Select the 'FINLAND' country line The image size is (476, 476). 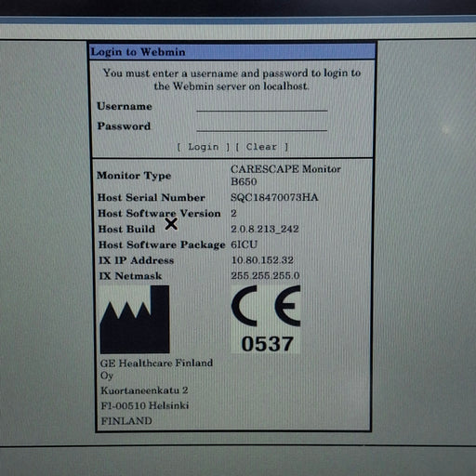126,421
